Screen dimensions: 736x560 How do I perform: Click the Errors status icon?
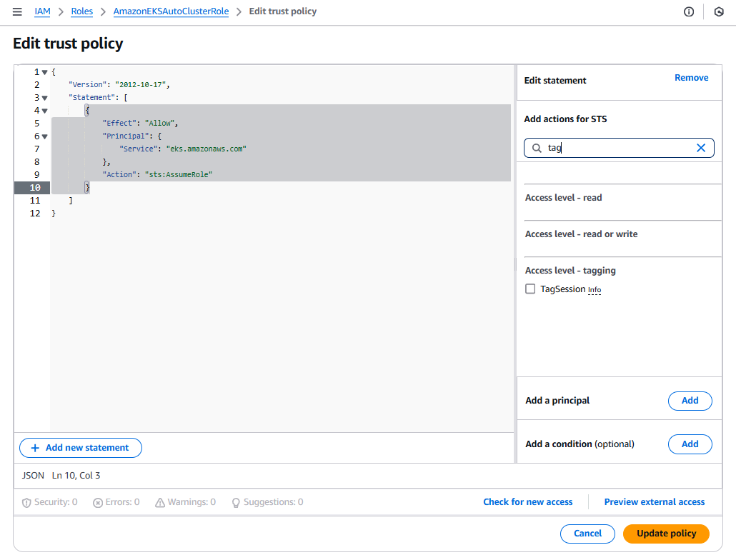(x=98, y=503)
